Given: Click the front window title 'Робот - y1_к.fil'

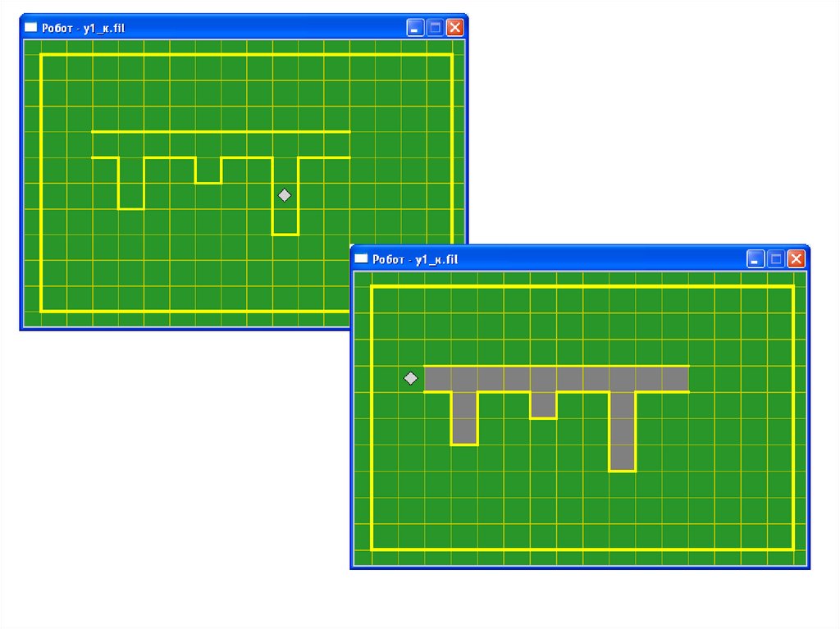Looking at the screenshot, I should click(x=415, y=259).
